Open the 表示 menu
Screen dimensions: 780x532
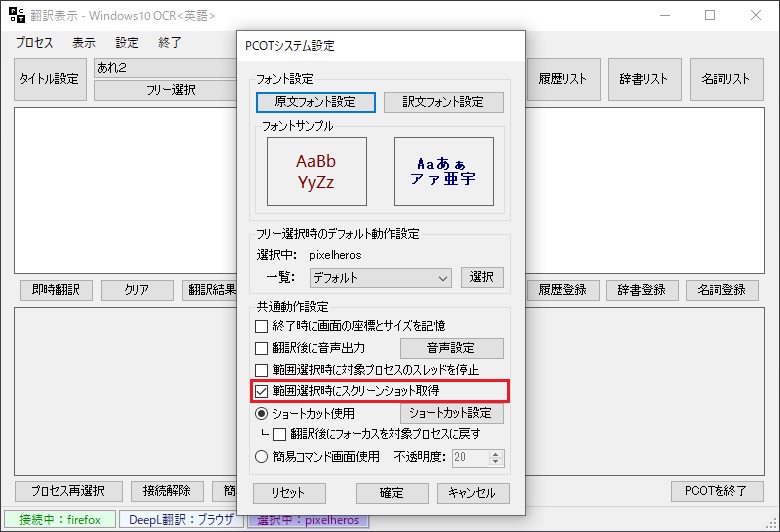(84, 43)
